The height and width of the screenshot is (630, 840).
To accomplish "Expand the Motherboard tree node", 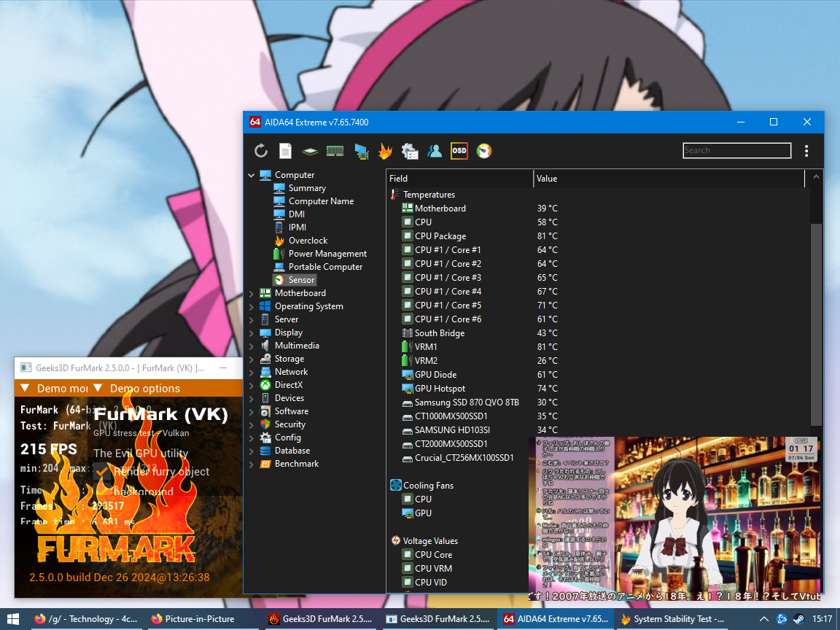I will pyautogui.click(x=252, y=294).
